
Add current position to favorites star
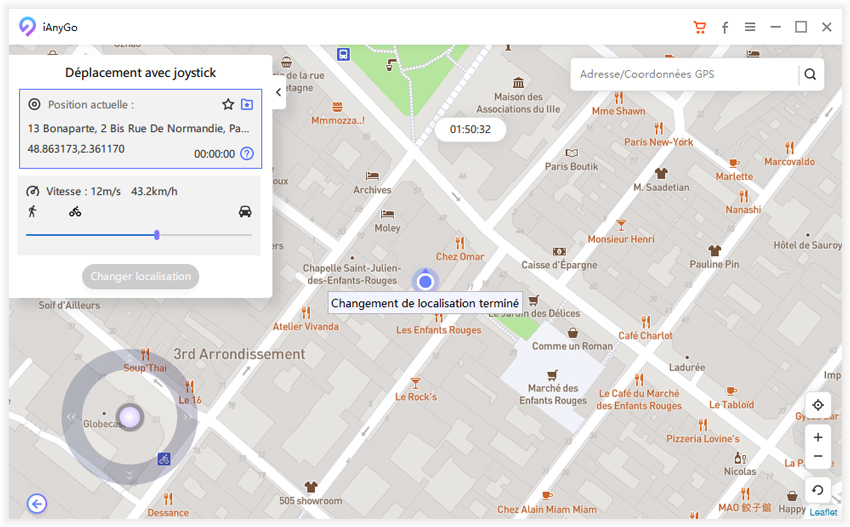pos(228,104)
